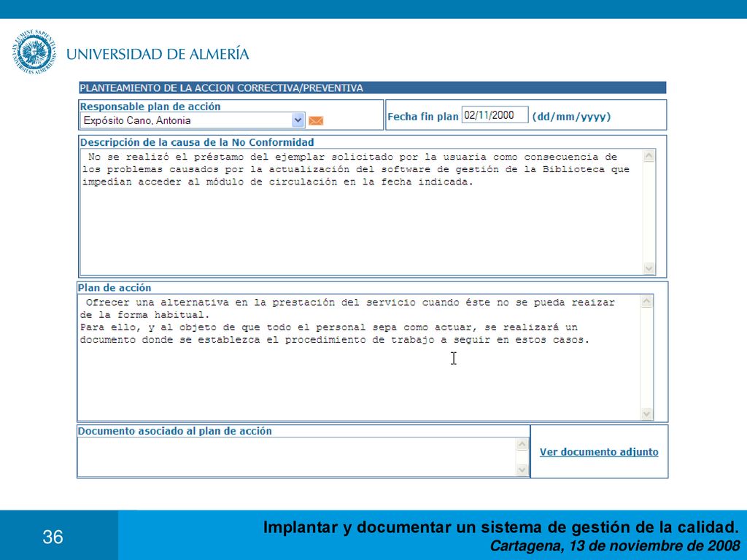Click the Plan de acción label
747x560 pixels.
coord(115,287)
